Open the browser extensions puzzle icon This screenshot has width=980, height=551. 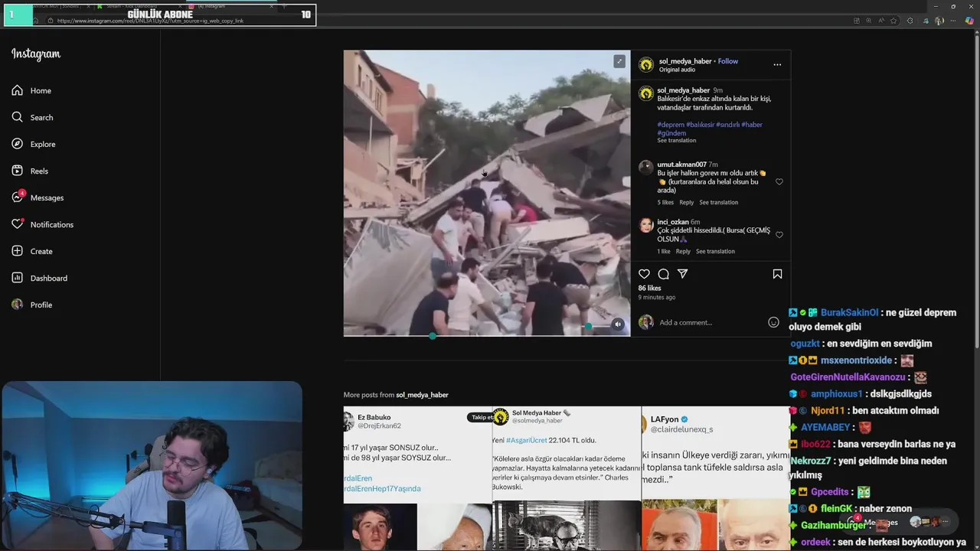coord(910,21)
